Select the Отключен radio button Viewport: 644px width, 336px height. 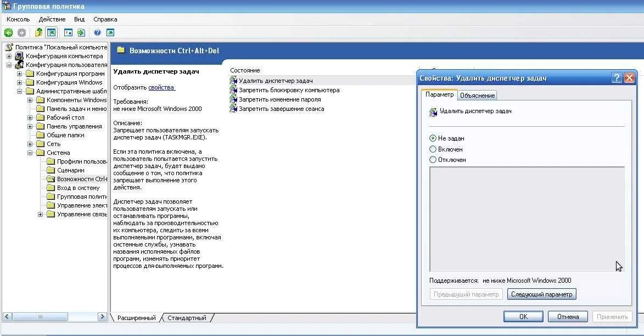(x=433, y=159)
